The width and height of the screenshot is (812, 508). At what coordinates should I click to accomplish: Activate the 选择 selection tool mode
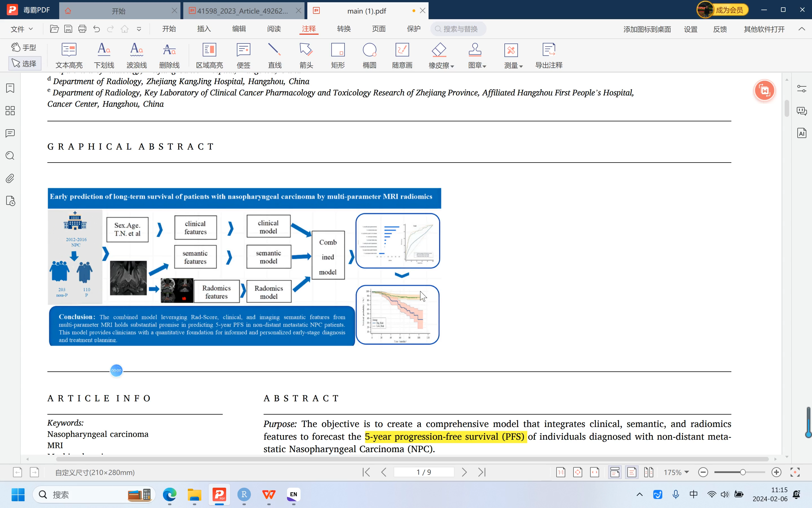pyautogui.click(x=25, y=63)
